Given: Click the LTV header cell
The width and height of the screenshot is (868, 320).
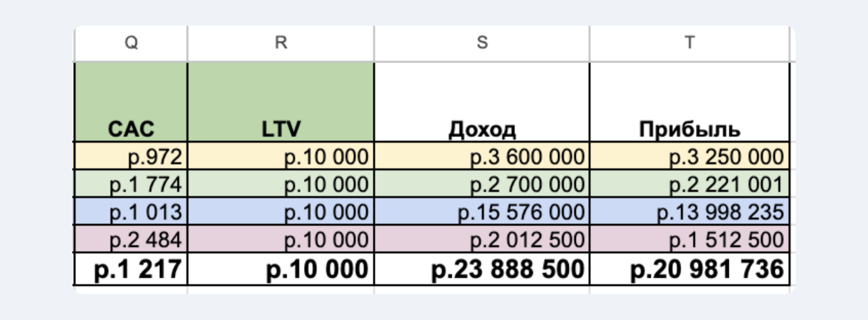Looking at the screenshot, I should click(281, 102).
